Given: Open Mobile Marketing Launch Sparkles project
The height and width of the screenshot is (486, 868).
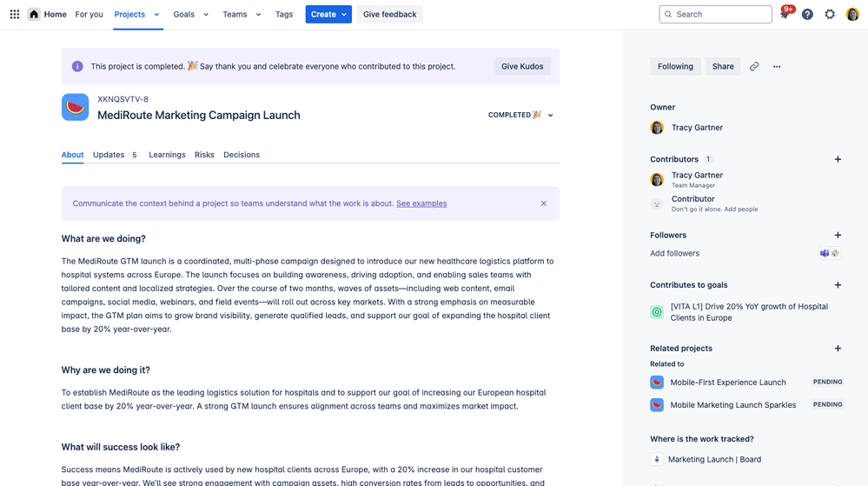Looking at the screenshot, I should pyautogui.click(x=733, y=405).
